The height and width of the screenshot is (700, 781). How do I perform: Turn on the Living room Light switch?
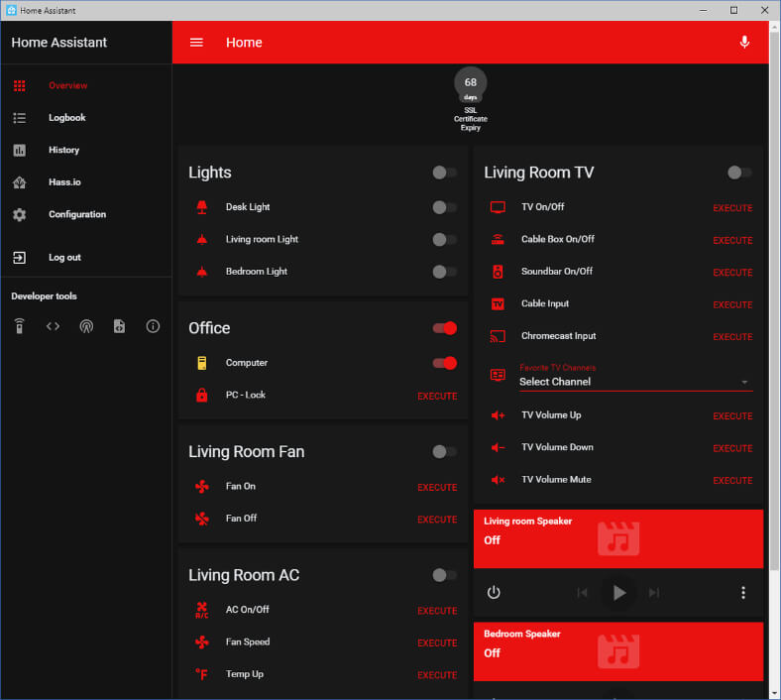tap(444, 240)
